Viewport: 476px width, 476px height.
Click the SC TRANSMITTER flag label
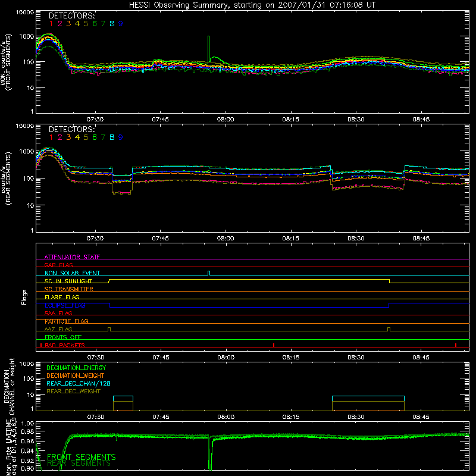click(x=69, y=289)
